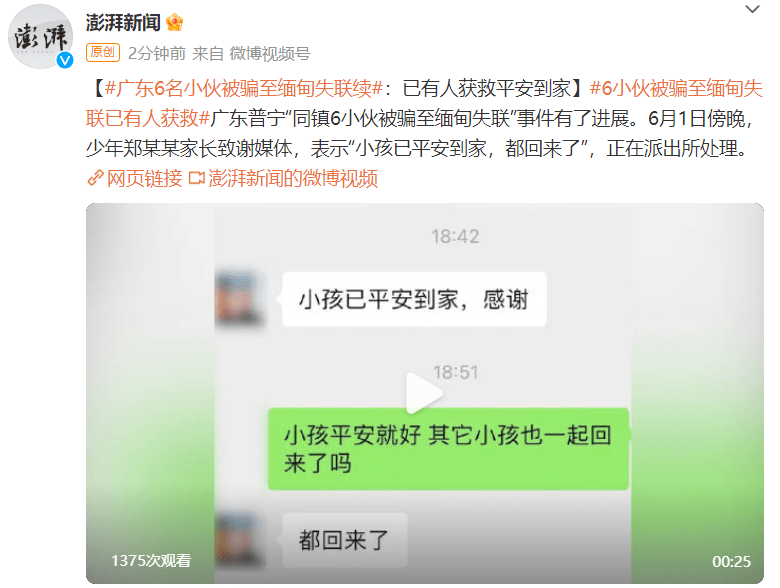Click the chain link icon before 网页链接
The height and width of the screenshot is (588, 780).
(x=95, y=178)
